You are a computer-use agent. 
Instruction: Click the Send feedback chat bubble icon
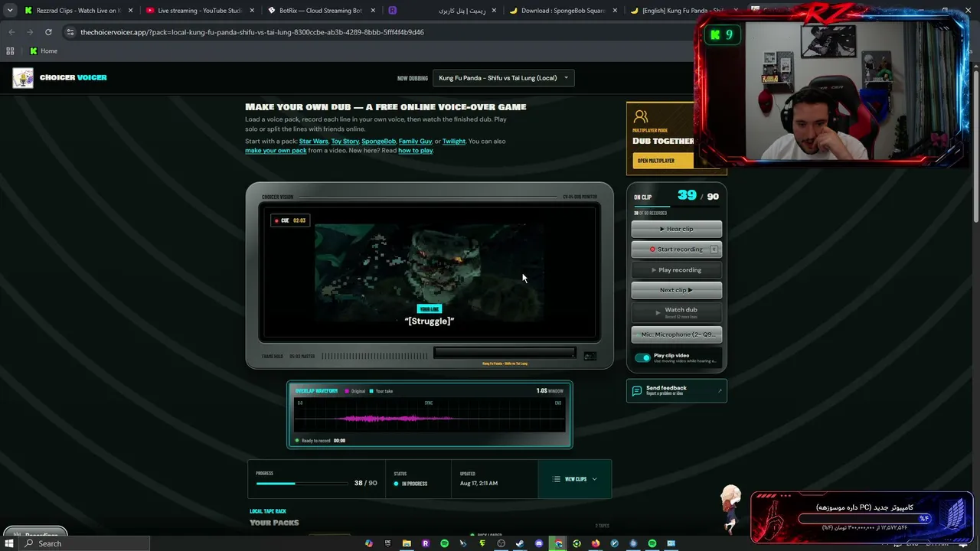click(x=636, y=390)
